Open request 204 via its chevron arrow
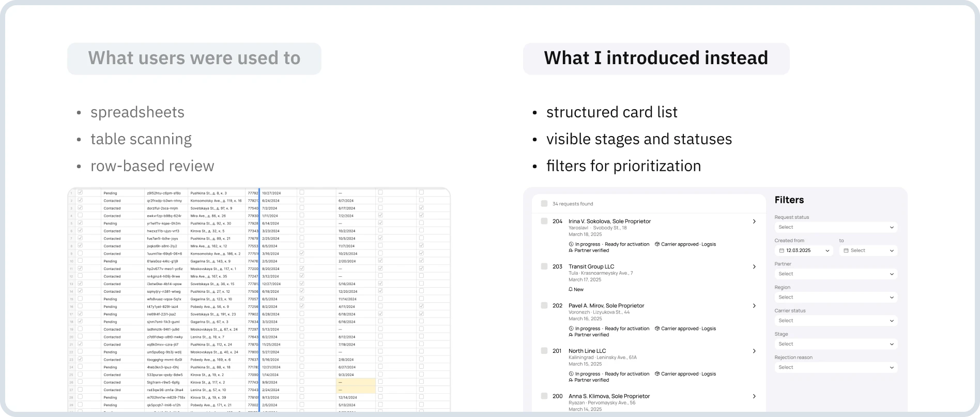This screenshot has height=417, width=980. click(754, 221)
